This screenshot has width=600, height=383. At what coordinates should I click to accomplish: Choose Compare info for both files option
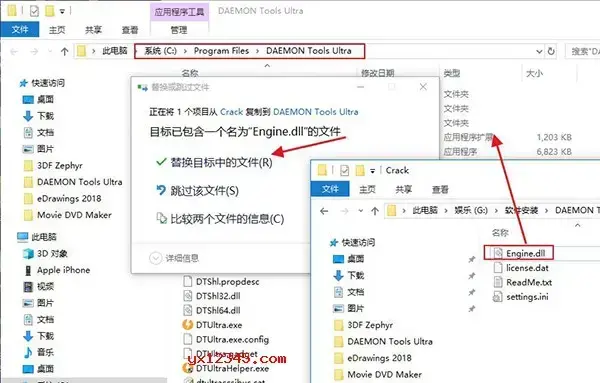click(220, 219)
